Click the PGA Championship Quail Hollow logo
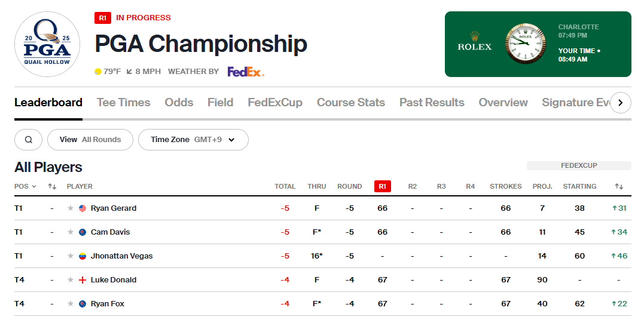Screen dimensions: 644x326 point(47,44)
